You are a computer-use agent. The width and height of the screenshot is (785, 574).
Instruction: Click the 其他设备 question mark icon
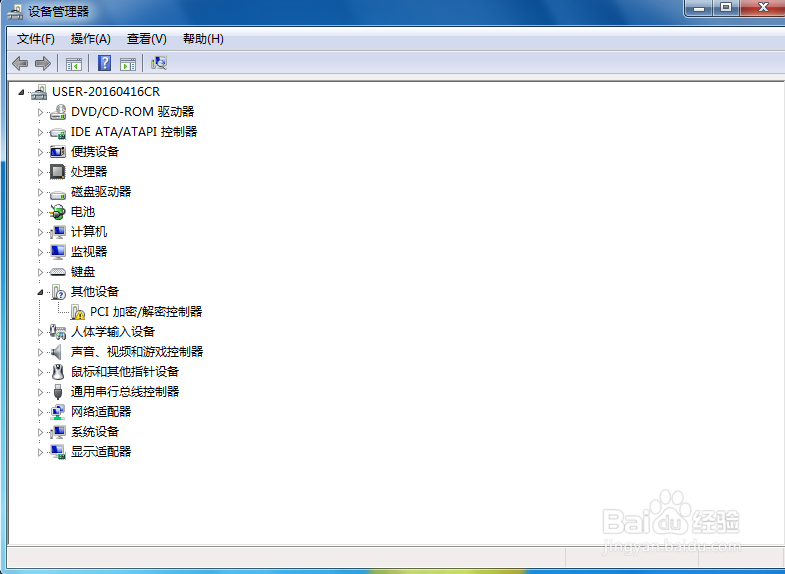pos(59,292)
